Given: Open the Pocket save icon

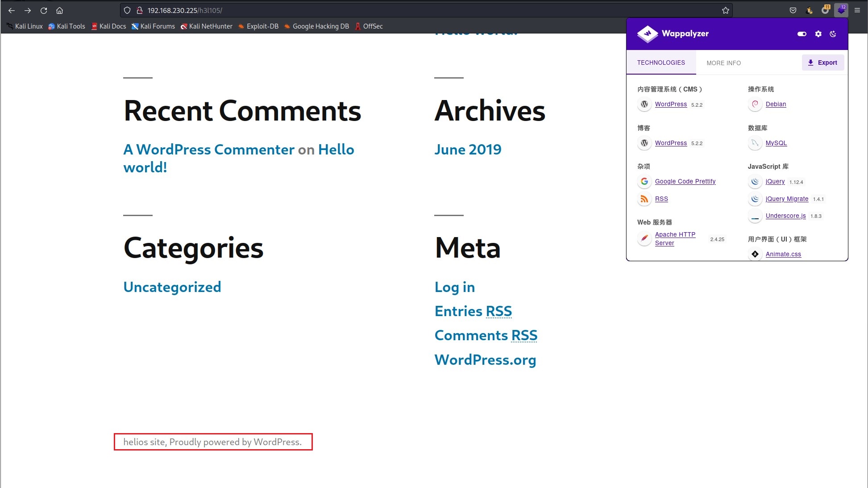Looking at the screenshot, I should click(x=793, y=10).
